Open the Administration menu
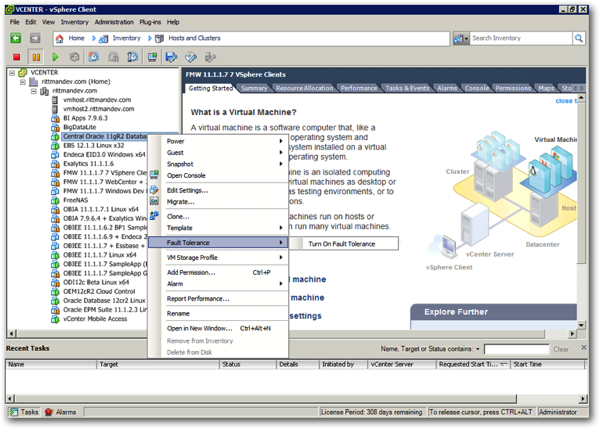 tap(114, 22)
